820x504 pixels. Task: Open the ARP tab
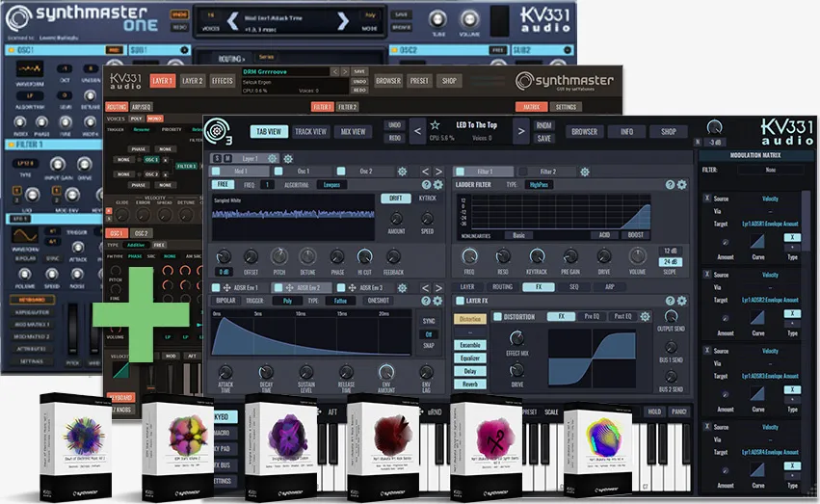(609, 287)
